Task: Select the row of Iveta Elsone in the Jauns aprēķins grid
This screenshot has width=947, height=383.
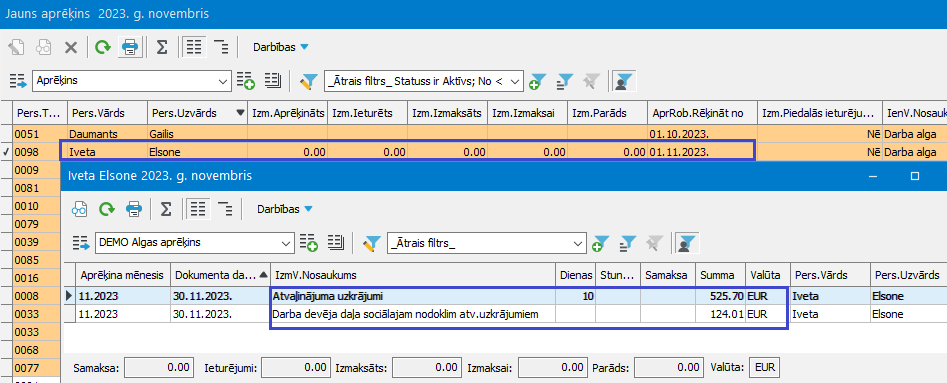Action: click(x=480, y=152)
